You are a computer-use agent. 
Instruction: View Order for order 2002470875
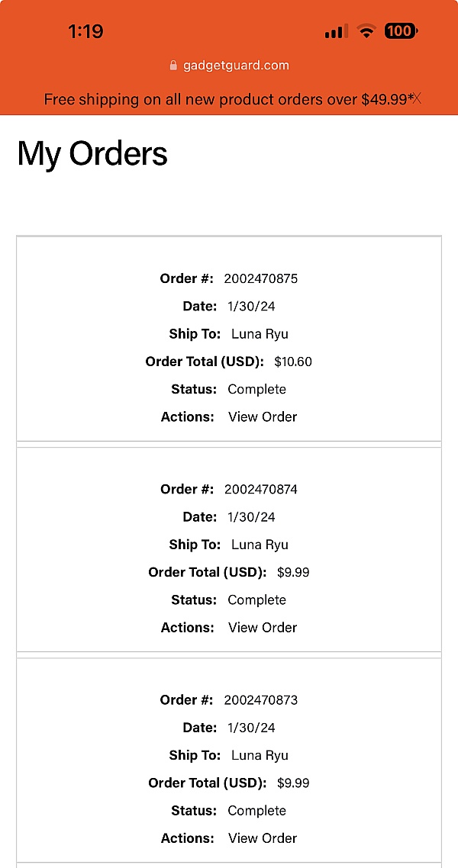click(263, 417)
